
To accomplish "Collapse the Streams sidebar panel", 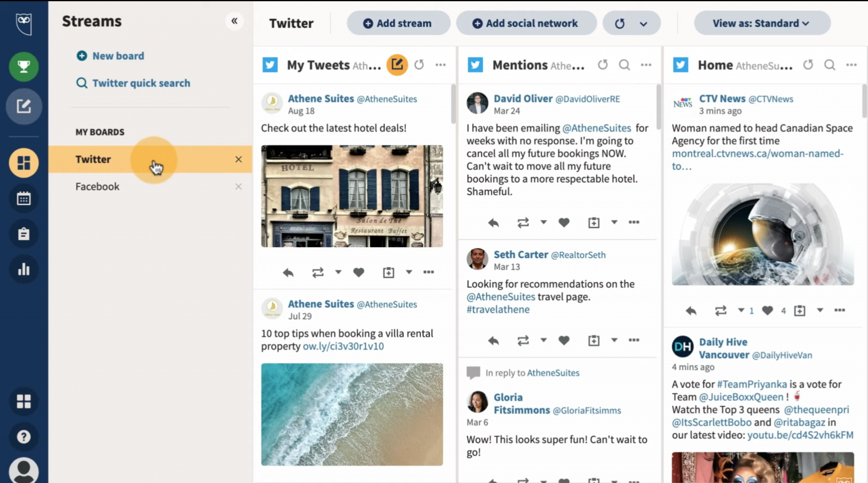I will pos(234,21).
